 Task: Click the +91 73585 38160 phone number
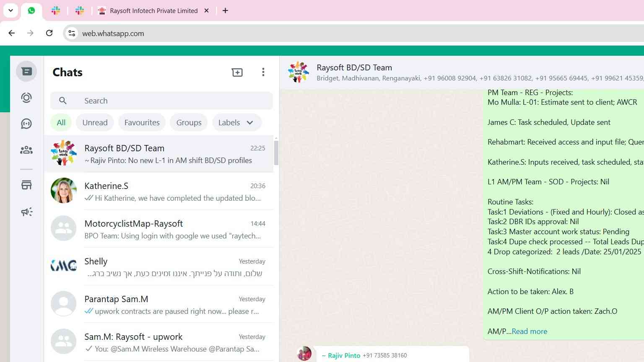(x=385, y=355)
